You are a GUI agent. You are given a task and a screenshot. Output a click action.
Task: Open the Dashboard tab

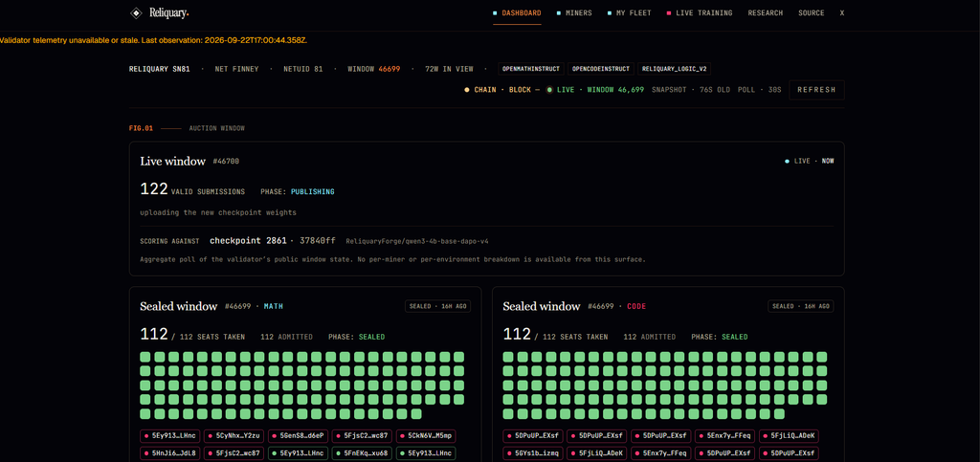click(517, 13)
